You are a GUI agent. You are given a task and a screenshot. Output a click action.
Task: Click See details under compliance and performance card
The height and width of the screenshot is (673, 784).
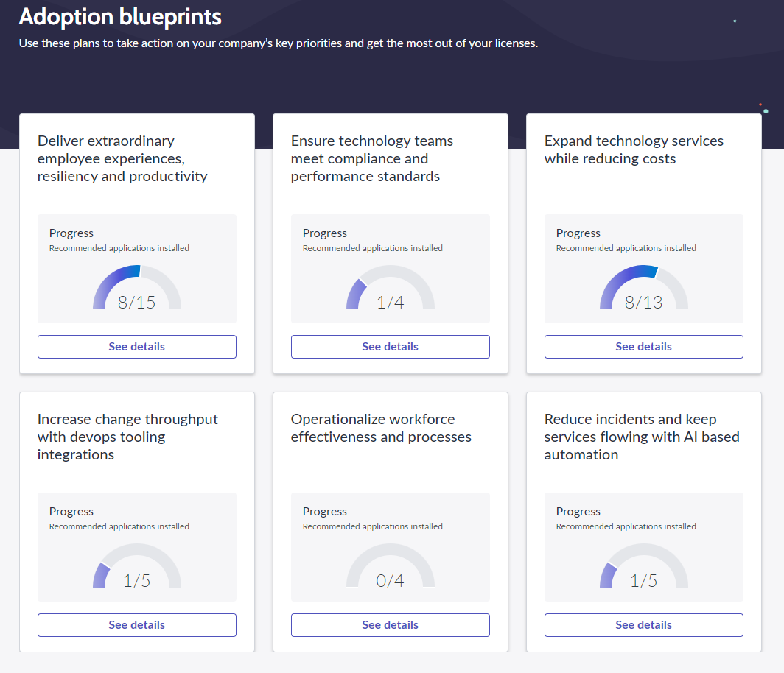click(x=391, y=347)
